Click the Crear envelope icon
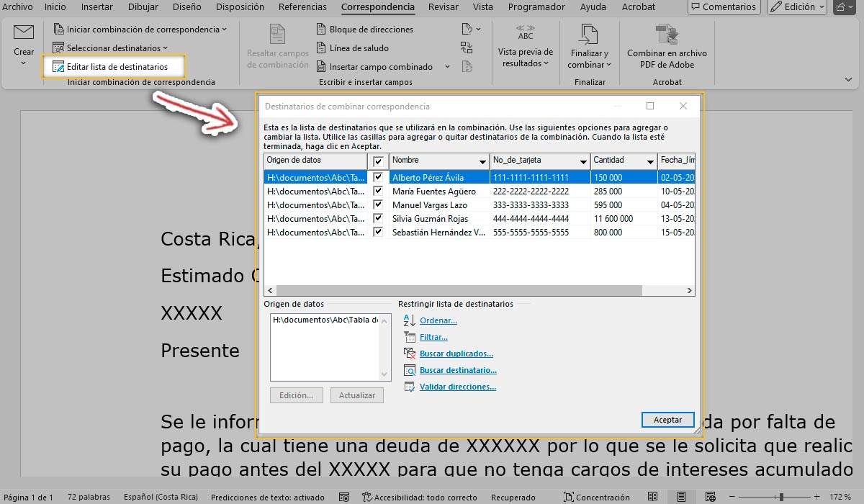This screenshot has width=864, height=504. point(24,33)
